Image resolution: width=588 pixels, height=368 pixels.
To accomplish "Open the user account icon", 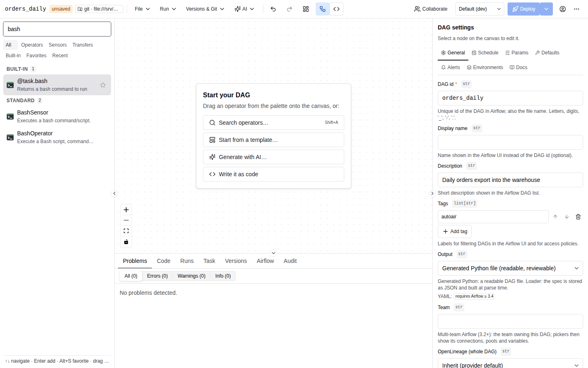I will pyautogui.click(x=563, y=9).
